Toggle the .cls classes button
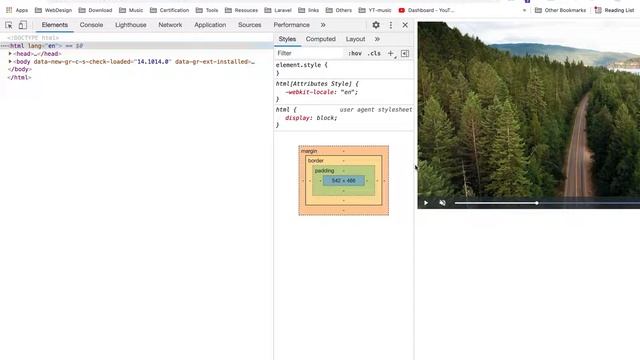Viewport: 640px width, 360px height. click(374, 53)
